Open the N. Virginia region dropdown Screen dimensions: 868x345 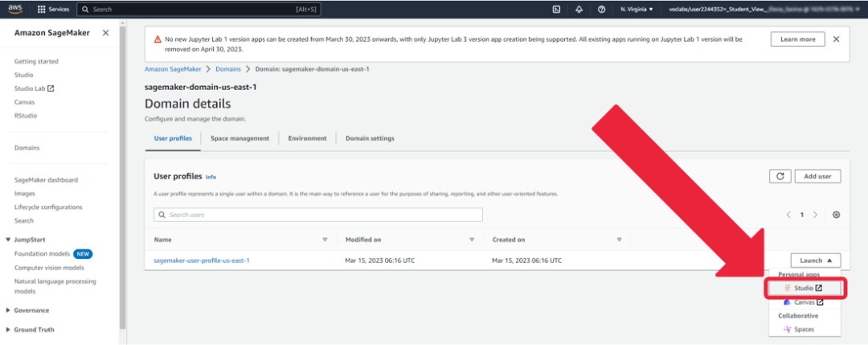[x=637, y=10]
